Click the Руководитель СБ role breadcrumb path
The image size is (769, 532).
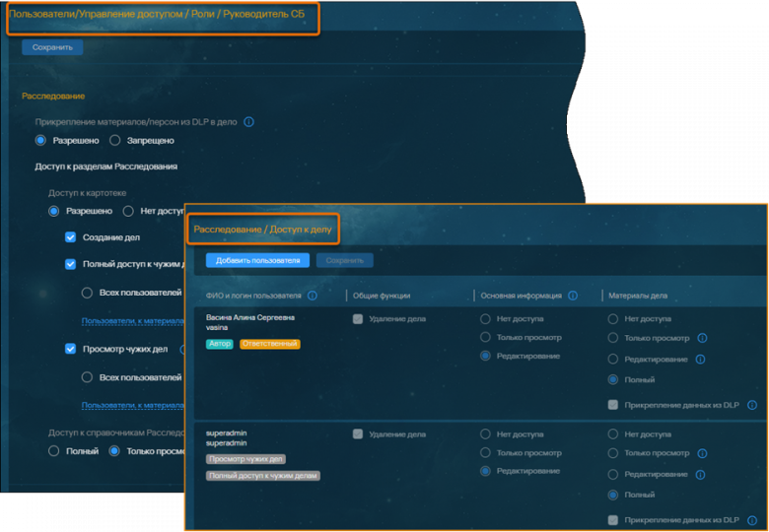158,15
